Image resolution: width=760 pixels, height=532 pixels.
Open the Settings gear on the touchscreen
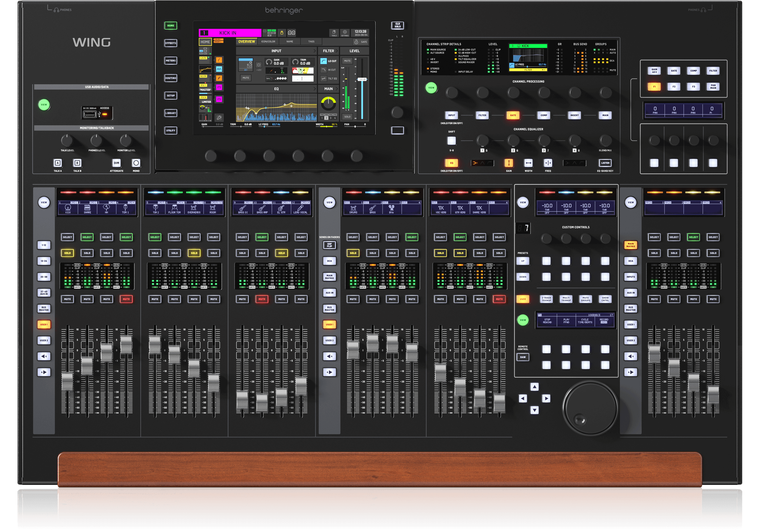click(345, 33)
